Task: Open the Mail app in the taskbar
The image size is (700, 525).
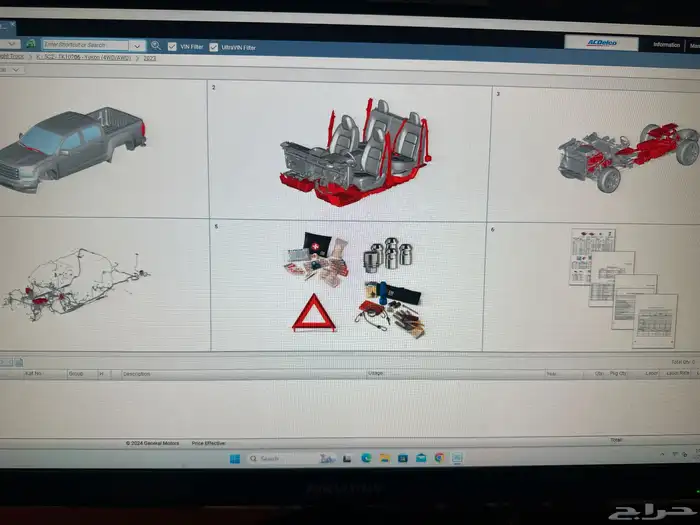Action: pos(420,458)
